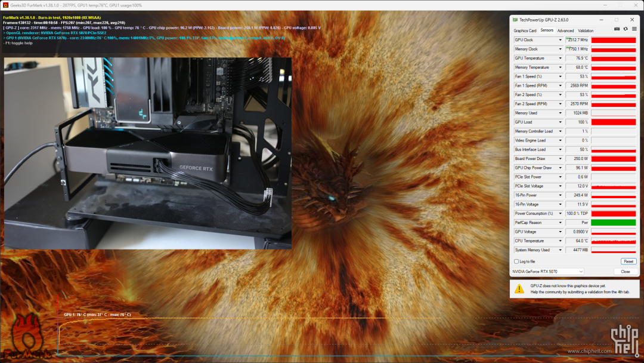Click the Fan 1 speed value 2569 RPM
Viewport: 644px width, 363px height.
click(x=579, y=85)
